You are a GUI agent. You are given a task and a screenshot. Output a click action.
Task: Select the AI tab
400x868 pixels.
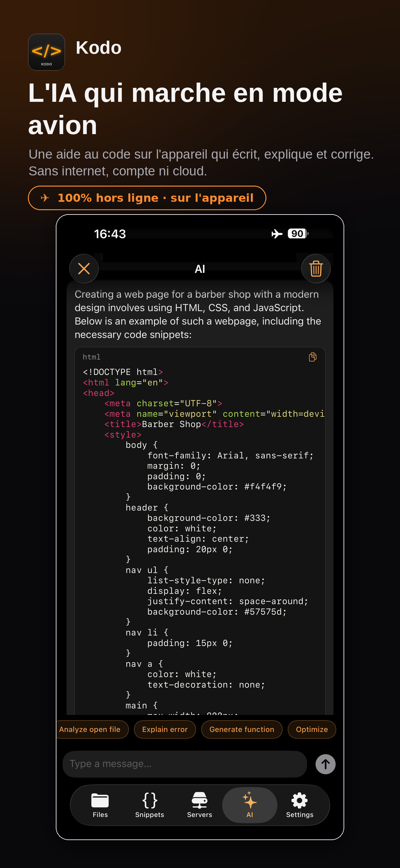(250, 805)
